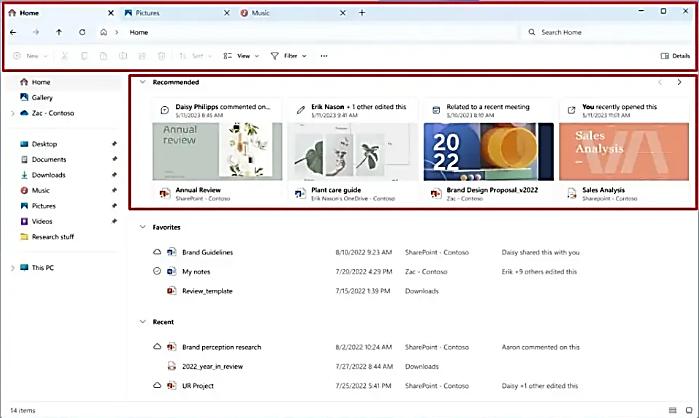Go back using the Back arrow
This screenshot has width=699, height=418.
(12, 32)
